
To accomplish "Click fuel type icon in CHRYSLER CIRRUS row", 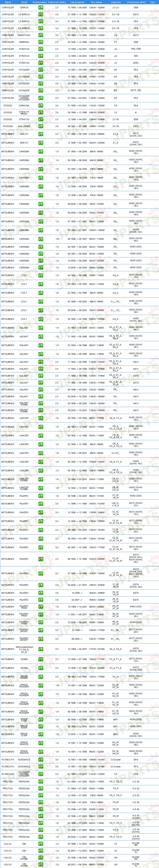I will click(40, 7).
